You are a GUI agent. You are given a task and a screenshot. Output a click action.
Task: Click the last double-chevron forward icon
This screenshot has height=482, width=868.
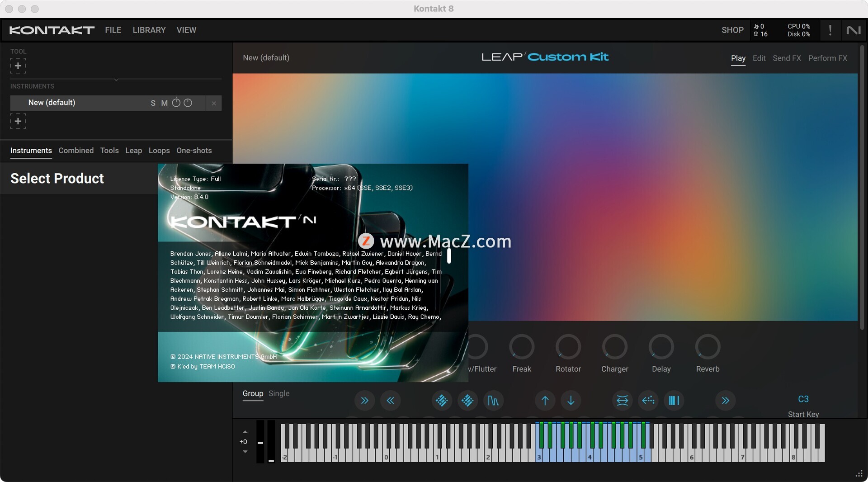coord(725,401)
